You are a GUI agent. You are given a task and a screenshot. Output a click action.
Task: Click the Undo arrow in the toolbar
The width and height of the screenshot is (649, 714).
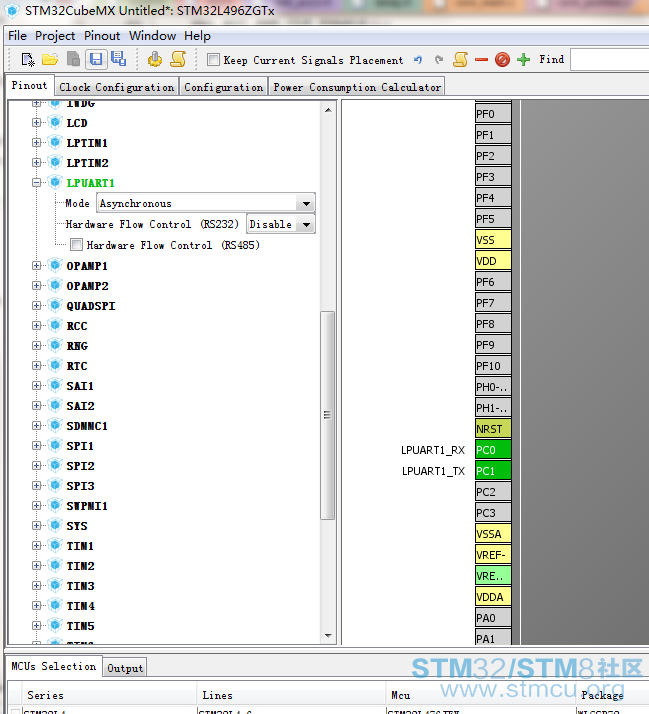tap(418, 60)
